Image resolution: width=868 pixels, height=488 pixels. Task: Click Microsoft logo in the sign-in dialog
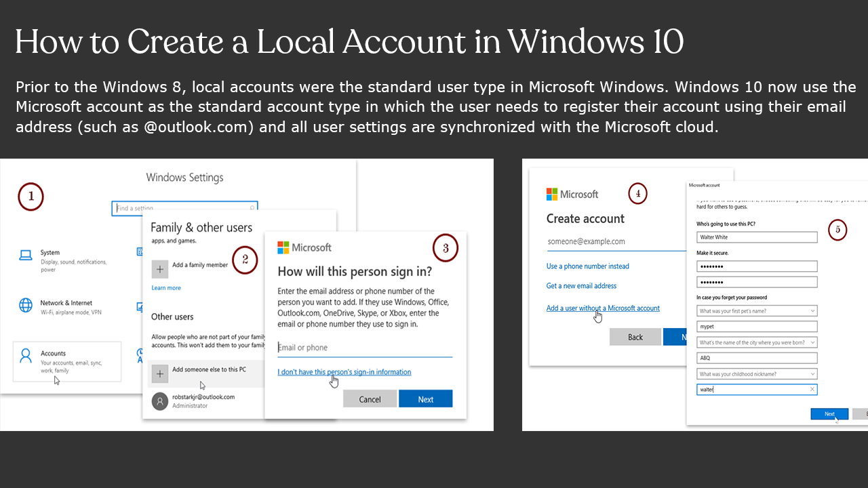click(283, 248)
